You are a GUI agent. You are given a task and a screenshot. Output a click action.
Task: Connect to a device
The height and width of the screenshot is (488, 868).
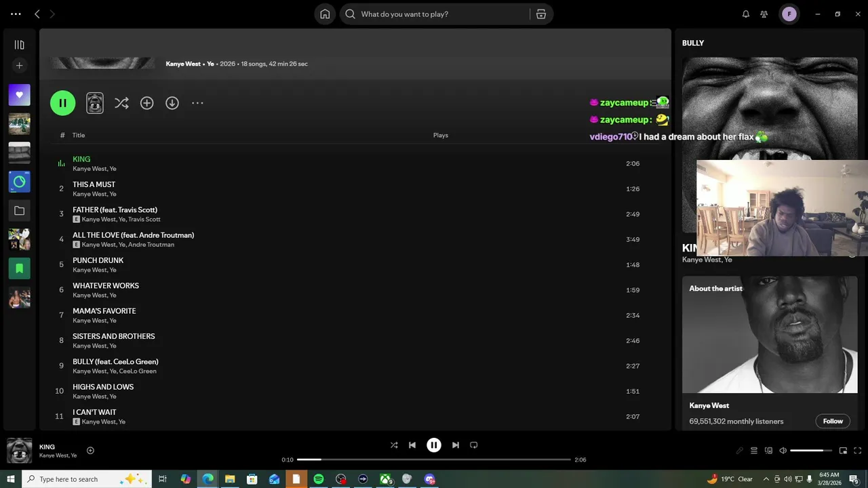pyautogui.click(x=768, y=451)
